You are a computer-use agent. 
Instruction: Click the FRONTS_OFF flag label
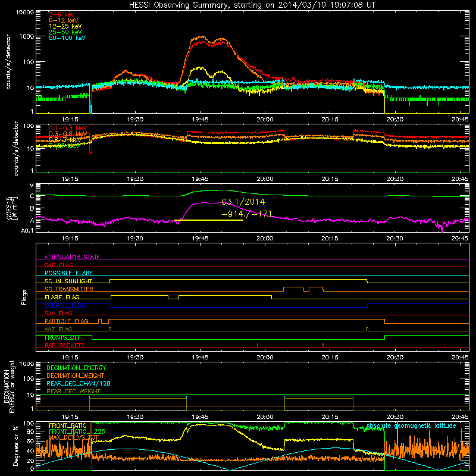click(x=62, y=337)
